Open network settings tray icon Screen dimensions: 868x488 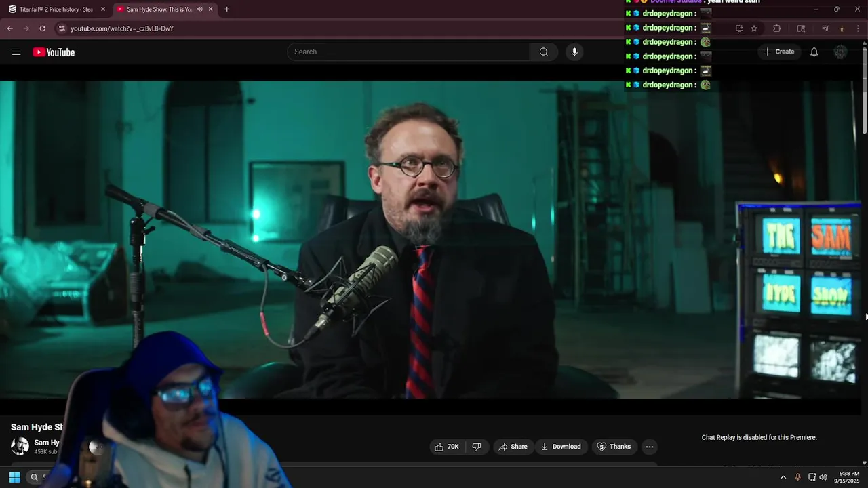click(812, 477)
